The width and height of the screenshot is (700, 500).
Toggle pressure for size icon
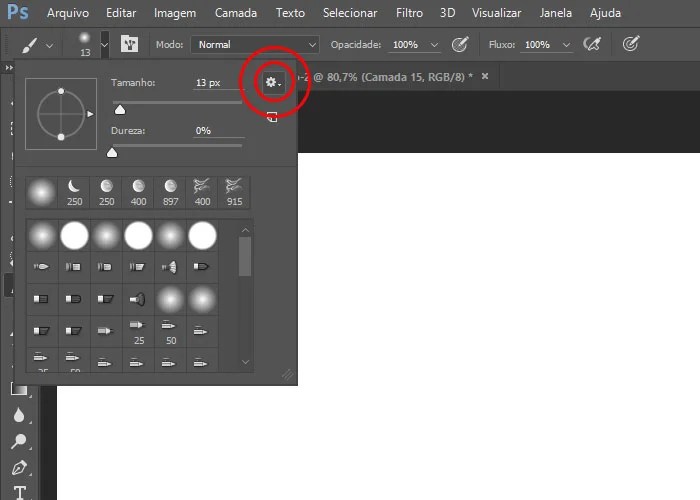631,44
